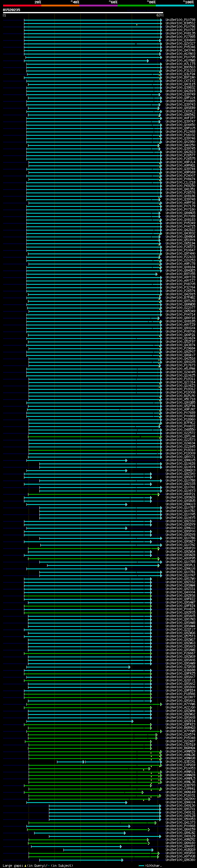This screenshot has height=868, width=197.
Task: Click the UniRef100_A9XP95 hit label
Action: pyautogui.click(x=180, y=559)
